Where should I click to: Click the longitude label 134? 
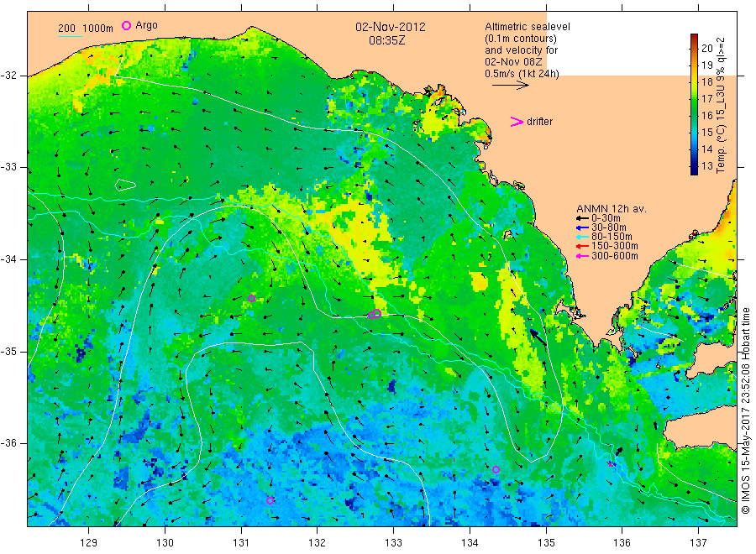(470, 543)
